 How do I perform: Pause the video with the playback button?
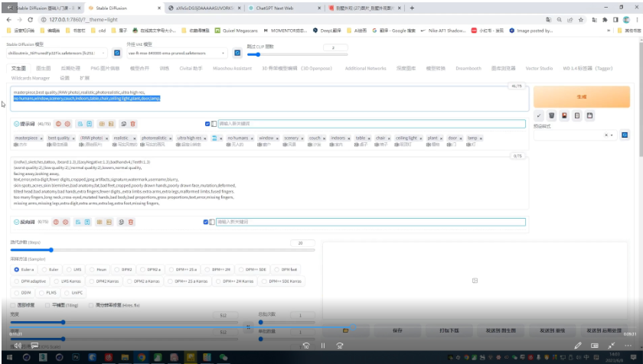[x=323, y=346]
